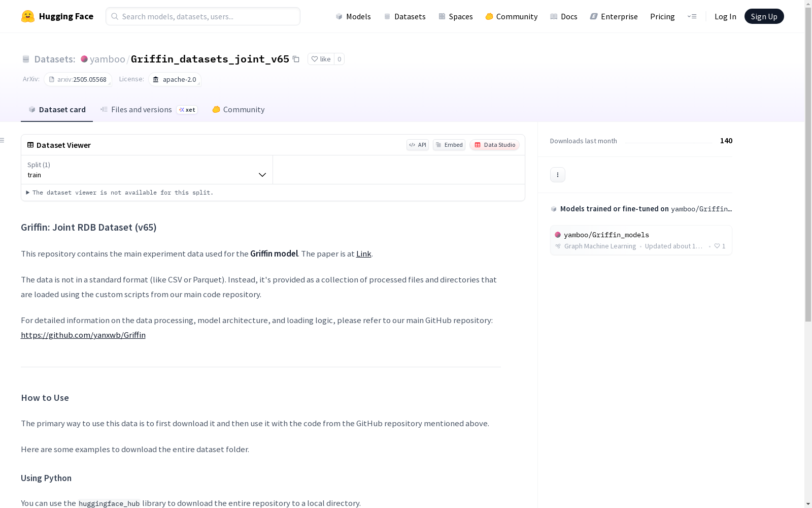Follow the paper Link hyperlink
Image resolution: width=812 pixels, height=508 pixels.
point(364,253)
